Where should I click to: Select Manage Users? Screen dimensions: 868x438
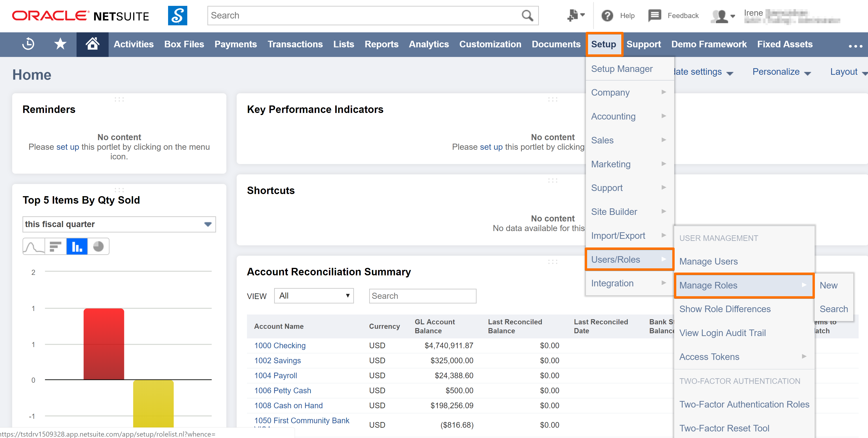(x=708, y=261)
